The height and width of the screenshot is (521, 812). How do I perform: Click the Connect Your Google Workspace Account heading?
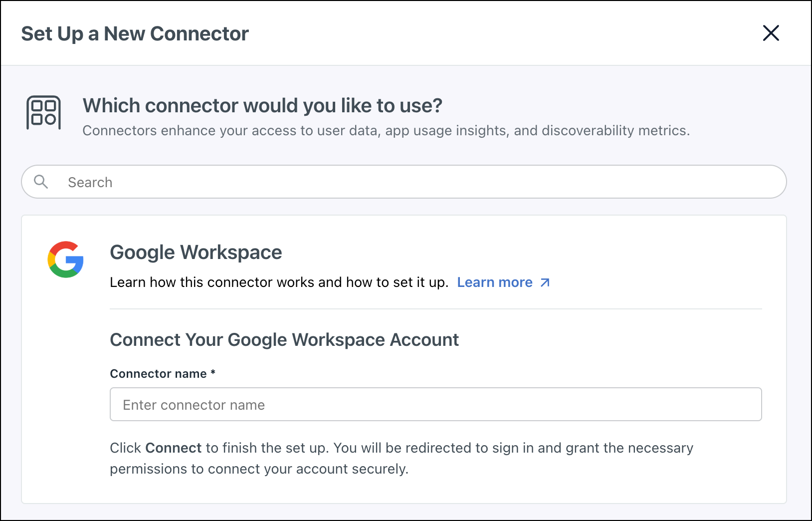(284, 340)
